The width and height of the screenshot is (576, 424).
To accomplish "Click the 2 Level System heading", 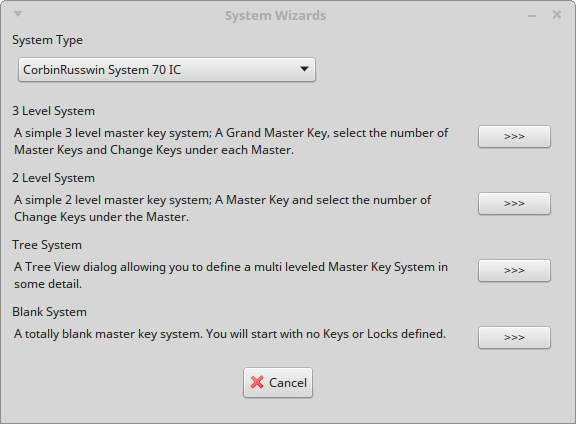I will [54, 178].
